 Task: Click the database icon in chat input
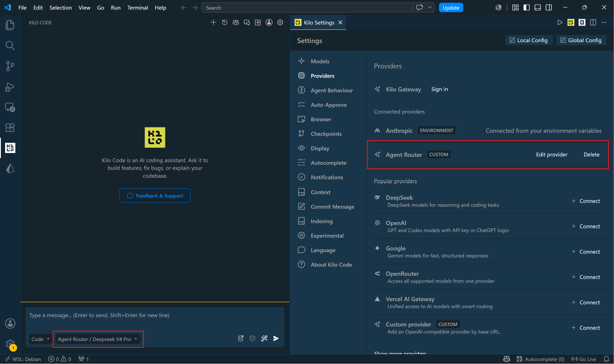240,338
